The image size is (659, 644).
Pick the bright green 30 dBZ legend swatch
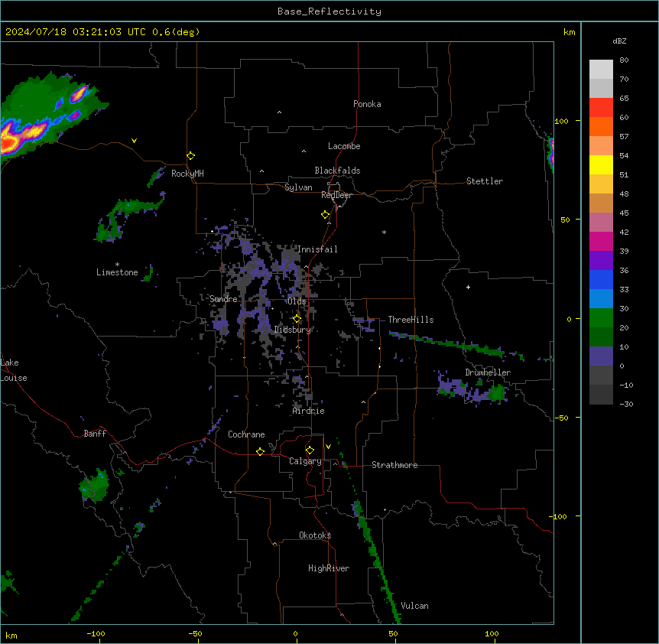tap(601, 318)
